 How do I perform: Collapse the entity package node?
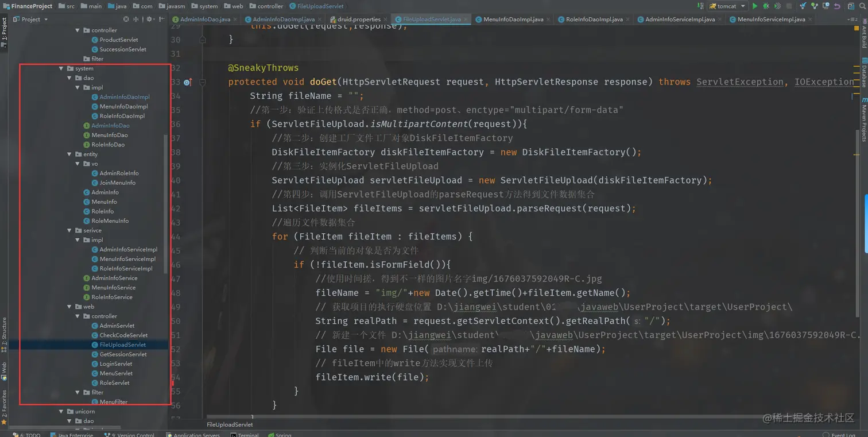click(70, 154)
